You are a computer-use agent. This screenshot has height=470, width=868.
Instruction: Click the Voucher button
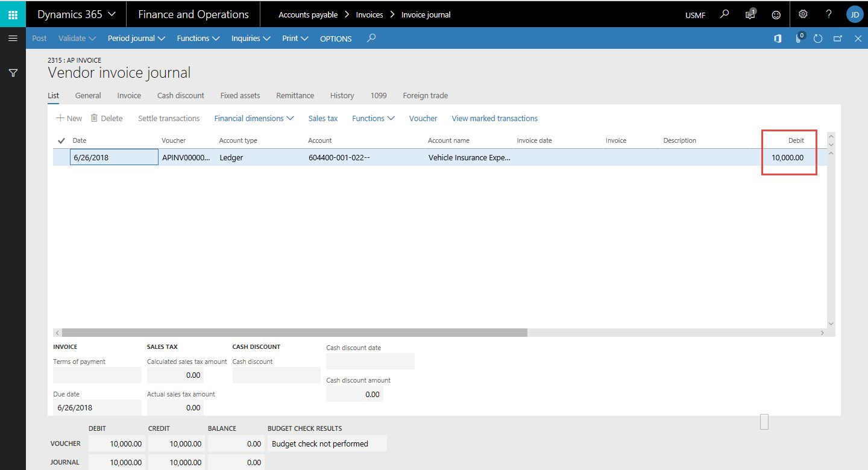423,118
